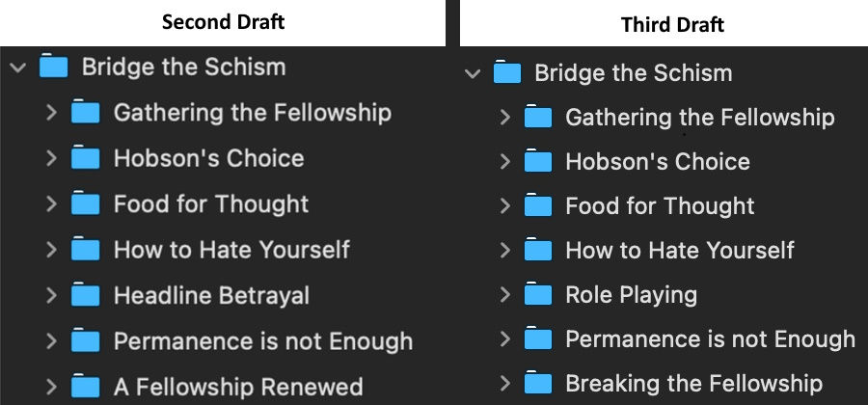Collapse Second Draft Bridge the Schism folder

[17, 67]
